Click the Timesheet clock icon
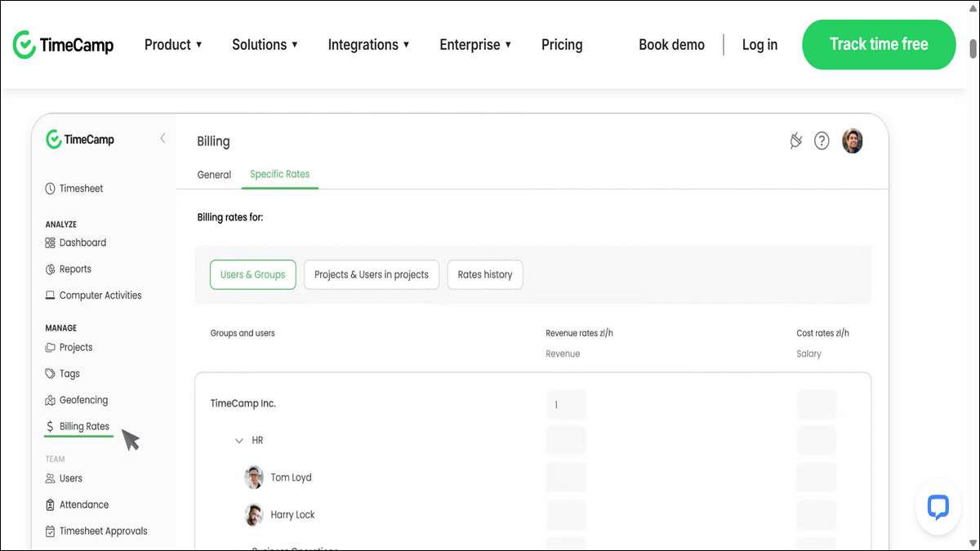 pyautogui.click(x=51, y=189)
